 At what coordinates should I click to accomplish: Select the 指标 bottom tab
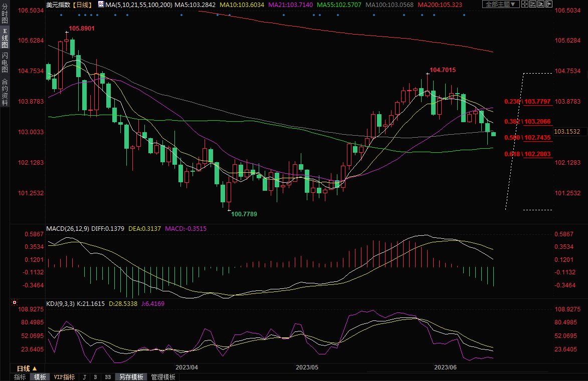click(x=20, y=377)
